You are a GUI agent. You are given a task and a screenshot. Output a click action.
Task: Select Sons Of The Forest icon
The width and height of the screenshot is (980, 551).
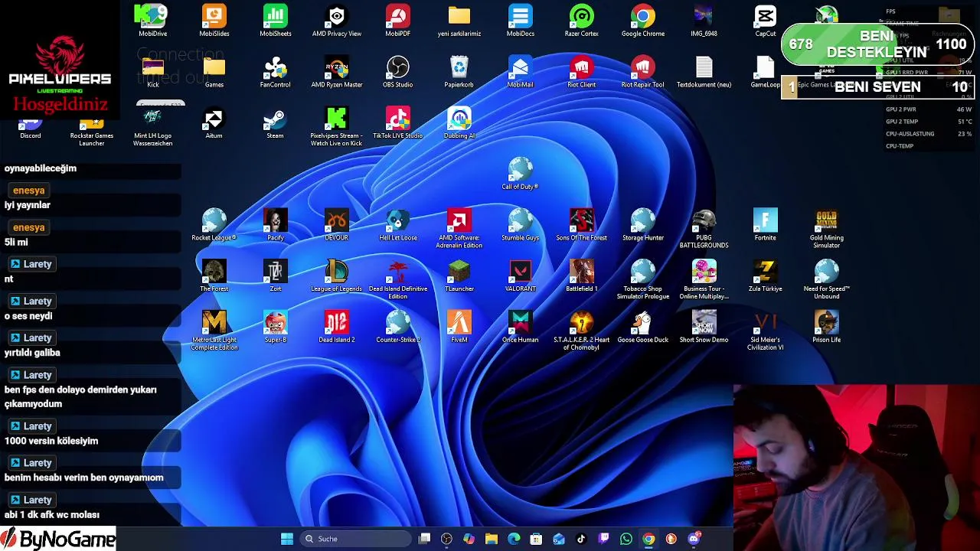click(582, 225)
